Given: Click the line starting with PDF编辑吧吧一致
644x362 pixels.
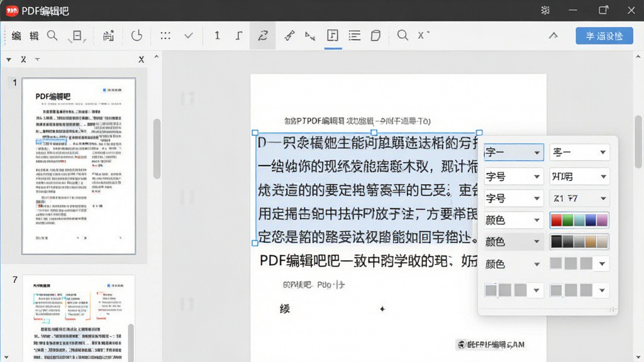Looking at the screenshot, I should (368, 261).
